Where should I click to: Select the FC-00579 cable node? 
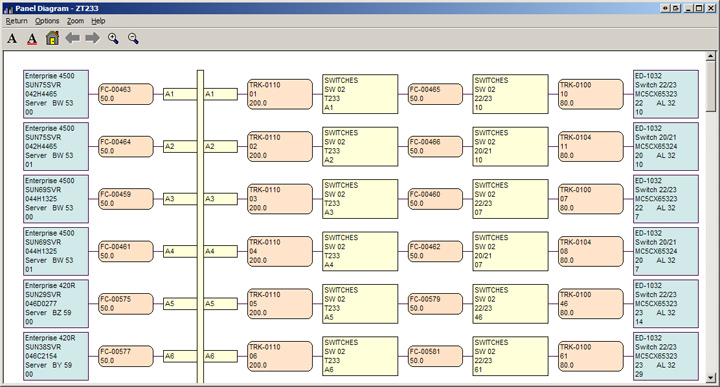click(x=435, y=303)
